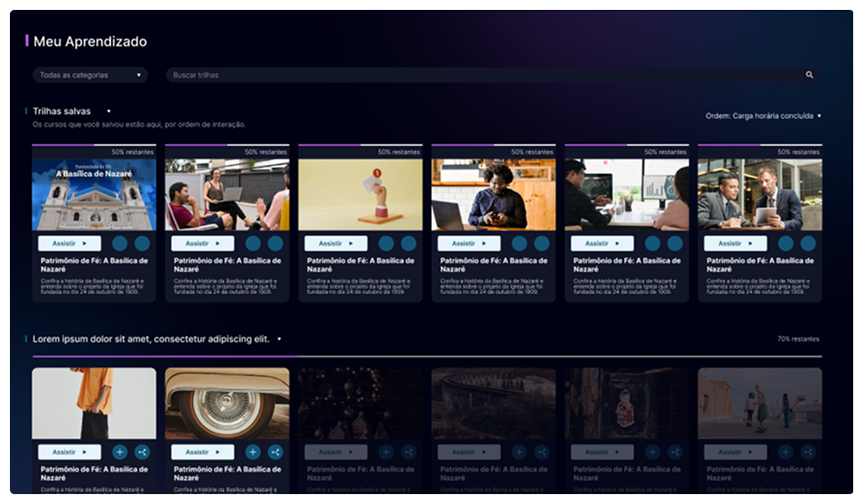This screenshot has width=864, height=504.
Task: Open the two businessmen with tablet thumbnail
Action: click(x=760, y=195)
